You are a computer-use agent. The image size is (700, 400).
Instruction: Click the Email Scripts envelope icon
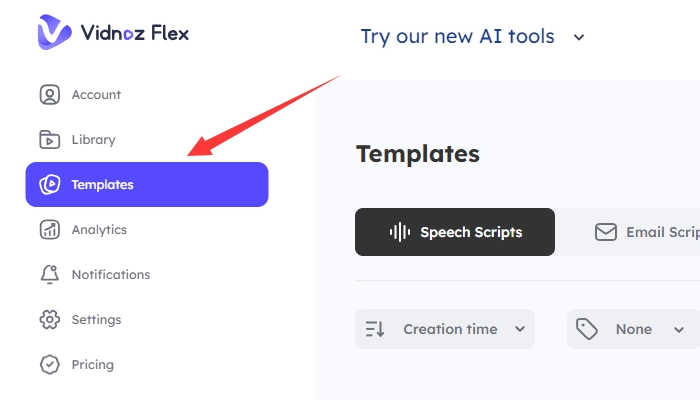tap(605, 232)
